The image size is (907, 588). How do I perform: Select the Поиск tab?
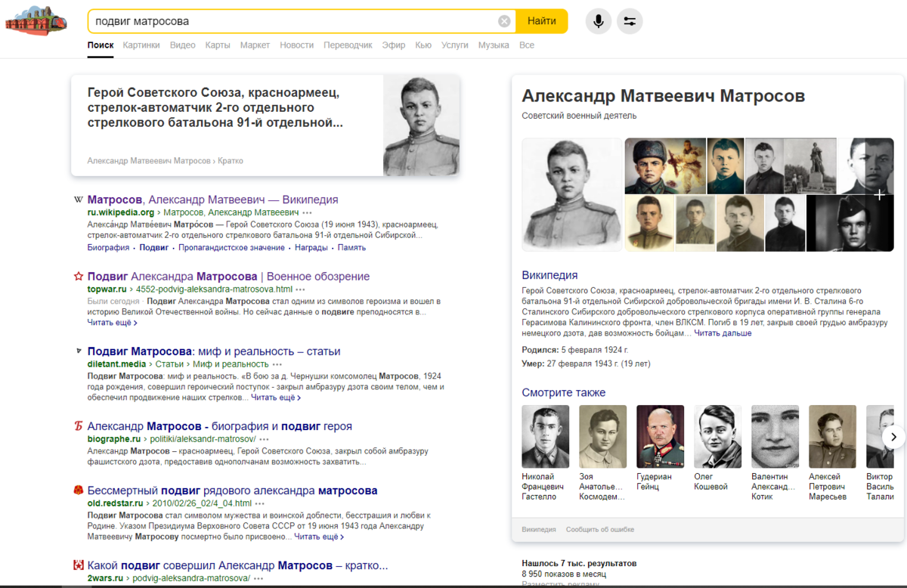[x=101, y=45]
